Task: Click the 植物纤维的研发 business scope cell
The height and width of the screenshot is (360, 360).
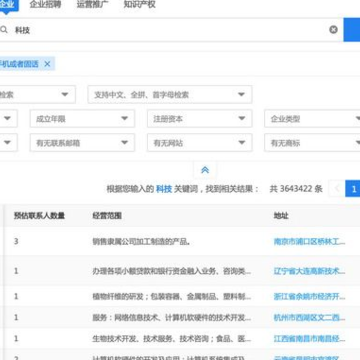Action: click(172, 296)
